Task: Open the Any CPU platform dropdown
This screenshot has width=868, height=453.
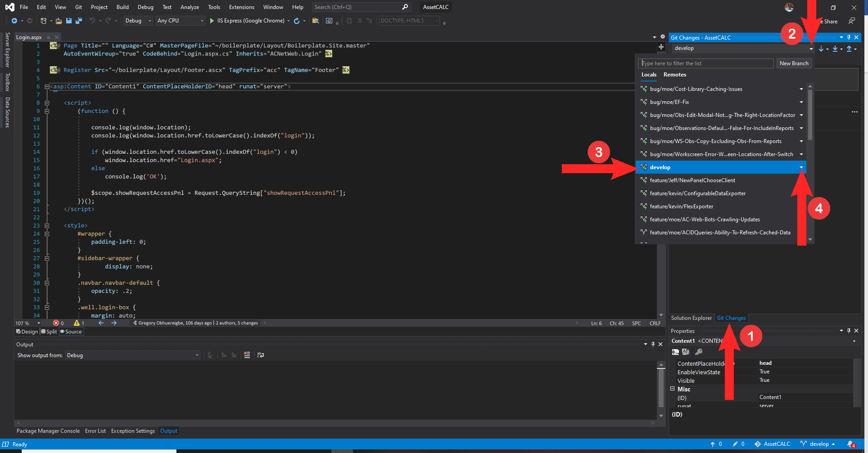Action: 180,21
